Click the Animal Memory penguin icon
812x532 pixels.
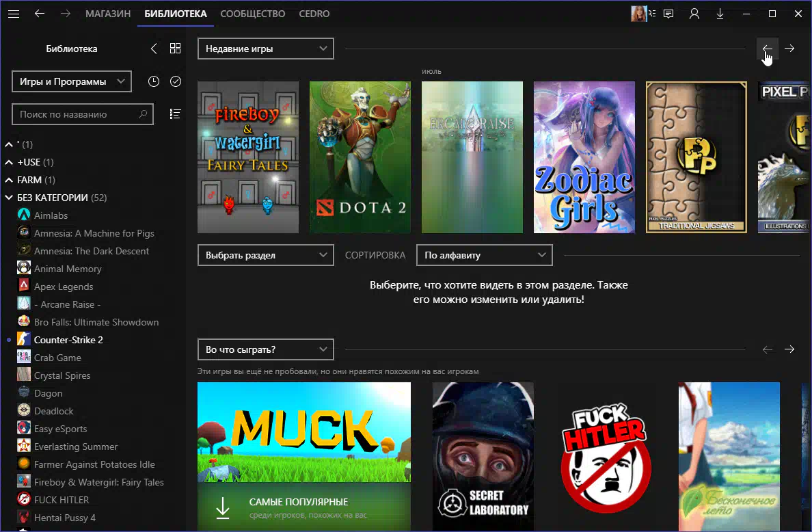(x=24, y=268)
